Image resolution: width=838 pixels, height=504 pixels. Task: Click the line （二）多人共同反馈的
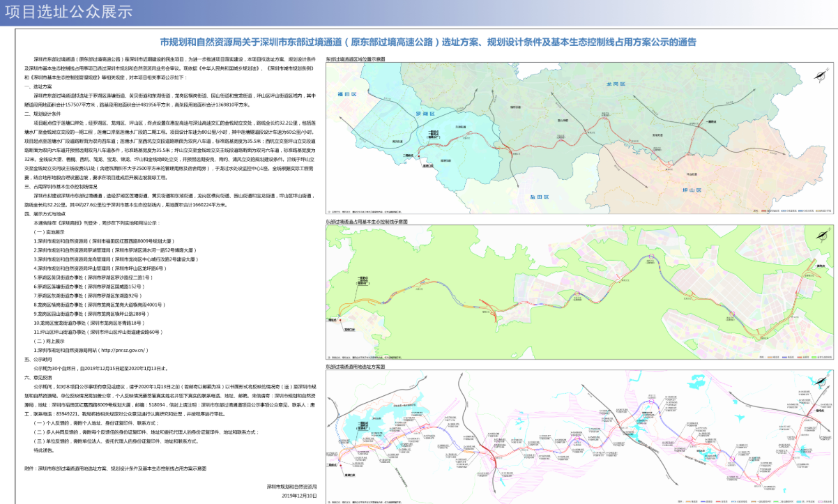pos(146,432)
